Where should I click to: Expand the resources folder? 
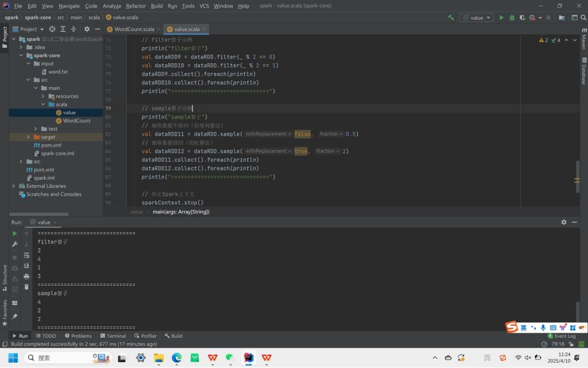[43, 96]
